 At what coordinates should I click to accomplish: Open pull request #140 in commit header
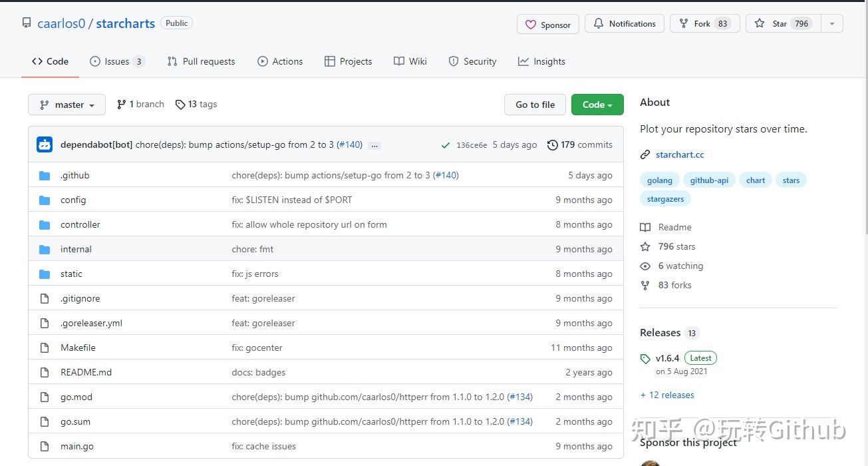[349, 145]
